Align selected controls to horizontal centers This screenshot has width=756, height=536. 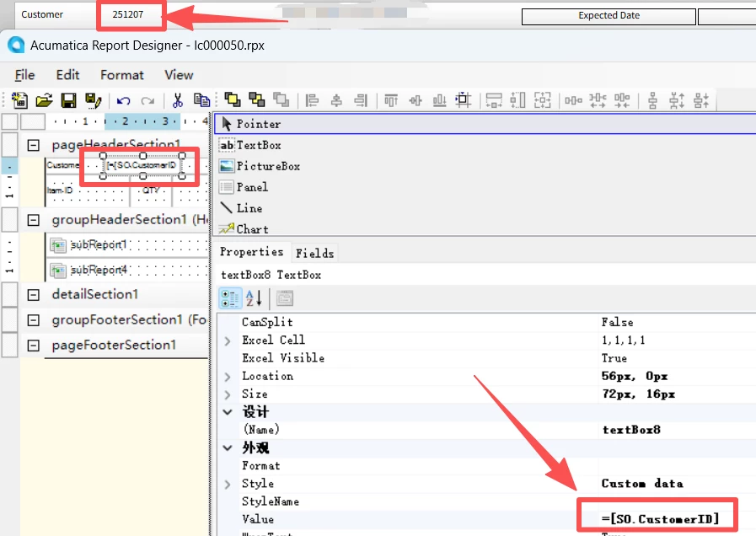pyautogui.click(x=336, y=100)
